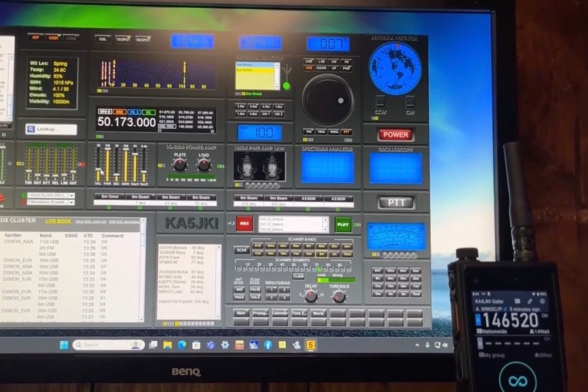Click the DELAY adjustment knob
Viewport: 588px width, 392px height.
coord(310,296)
